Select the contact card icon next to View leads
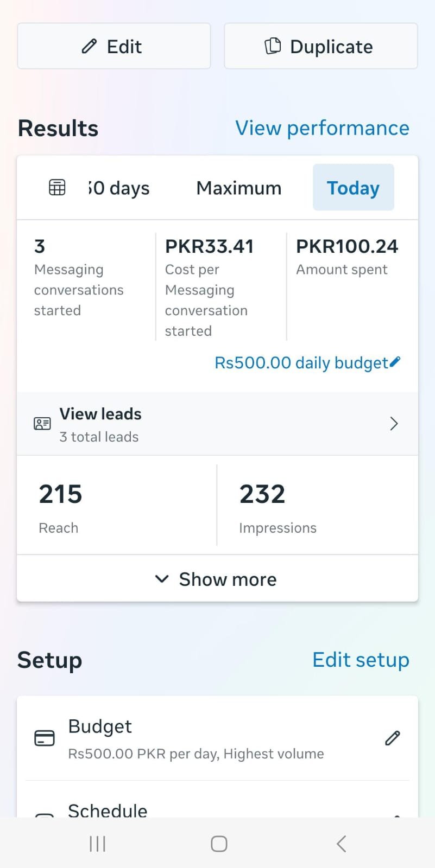The height and width of the screenshot is (868, 435). (42, 423)
